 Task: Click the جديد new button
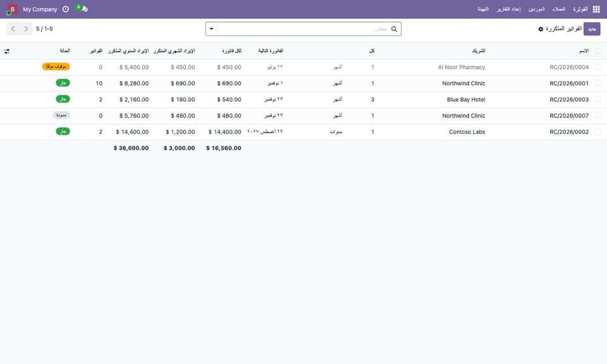point(592,29)
